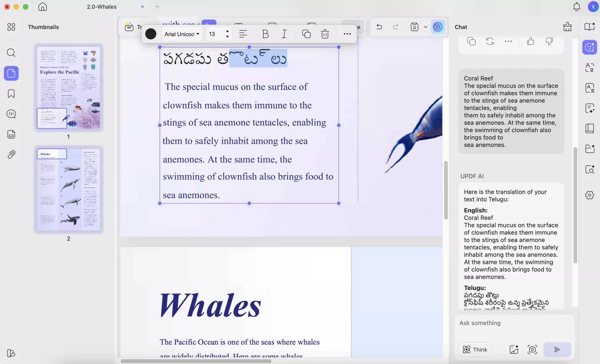Toggle italic on the selected text
The width and height of the screenshot is (600, 364).
[x=284, y=34]
